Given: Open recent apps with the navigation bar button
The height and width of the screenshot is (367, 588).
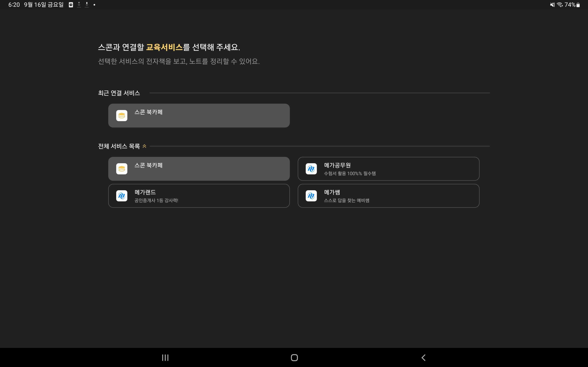Looking at the screenshot, I should click(165, 357).
